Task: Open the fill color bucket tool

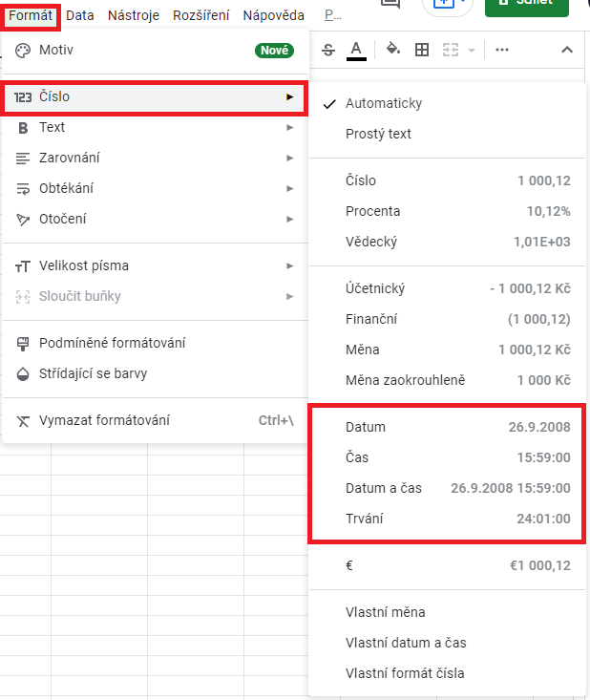Action: point(392,50)
